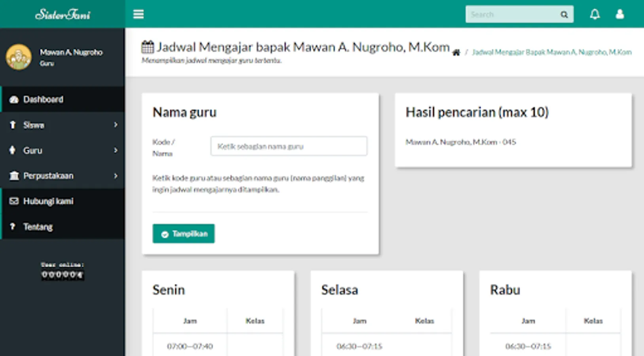Click the Tampilkan button
The height and width of the screenshot is (356, 644).
point(184,234)
